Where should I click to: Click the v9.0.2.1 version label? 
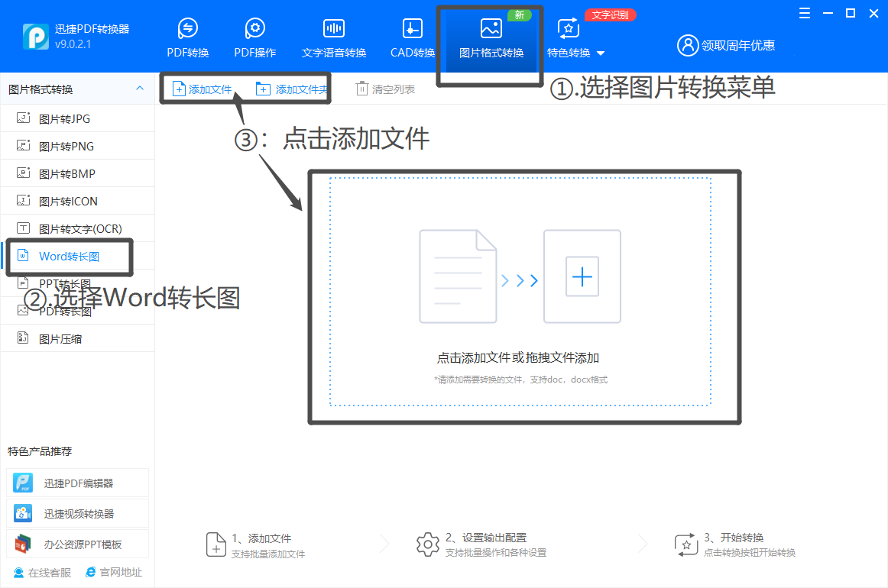coord(73,44)
